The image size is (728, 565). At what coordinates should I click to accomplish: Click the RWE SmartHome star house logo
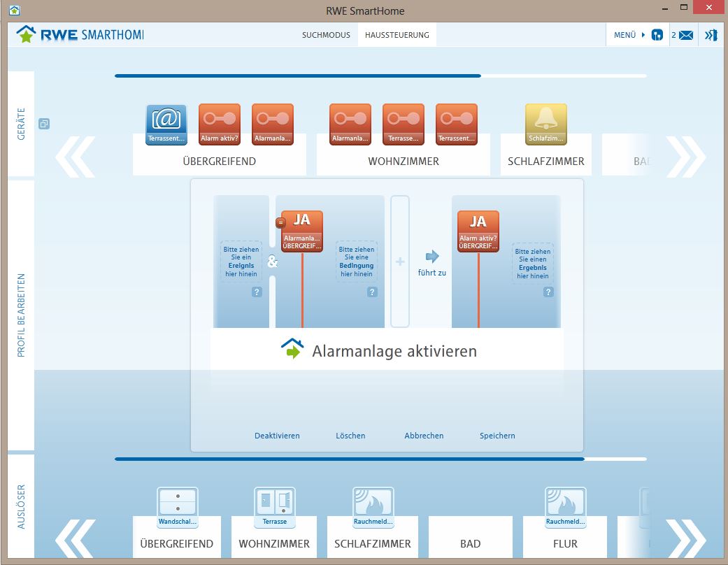coord(26,34)
